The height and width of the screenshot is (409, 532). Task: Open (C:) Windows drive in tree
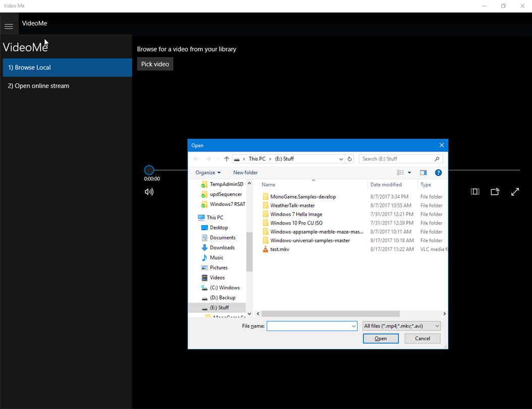pos(221,287)
